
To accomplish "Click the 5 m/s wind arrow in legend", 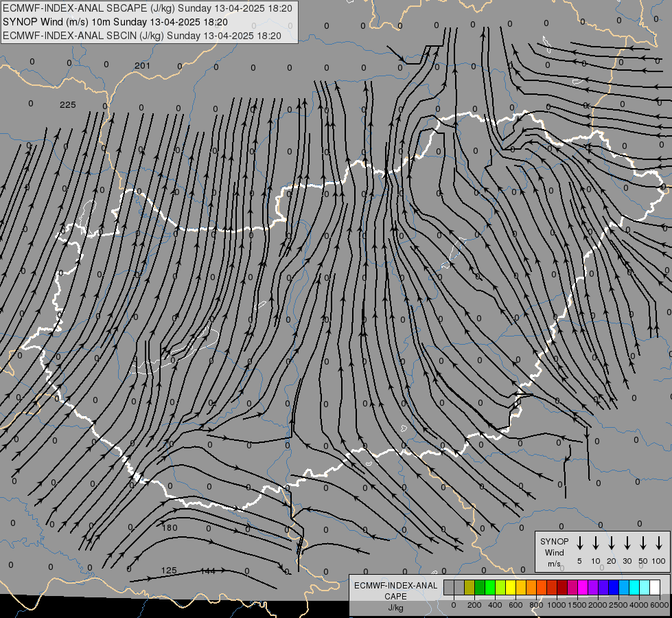I will [580, 543].
